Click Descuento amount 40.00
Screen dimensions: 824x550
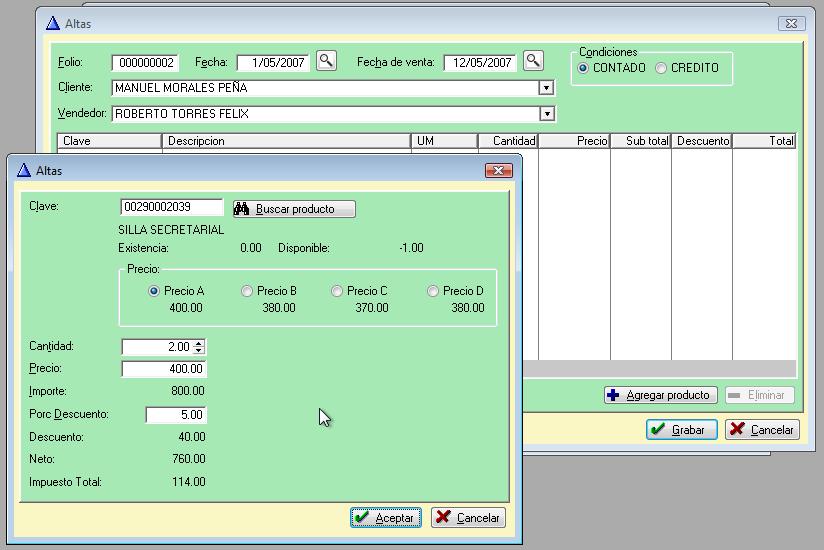tap(192, 437)
